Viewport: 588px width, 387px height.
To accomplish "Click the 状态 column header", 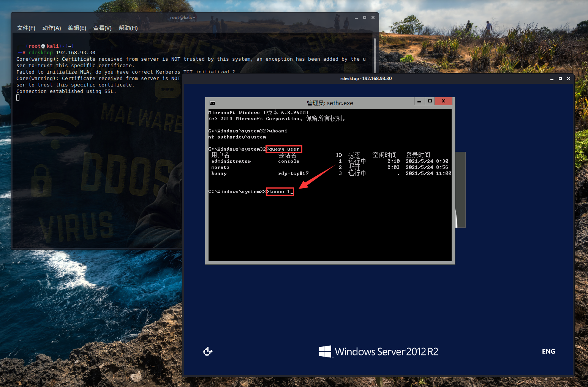I will coord(354,155).
